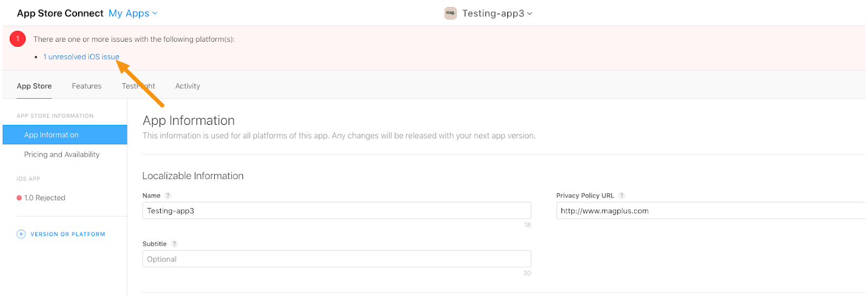Click the red issue count badge
This screenshot has width=868, height=298.
tap(18, 39)
